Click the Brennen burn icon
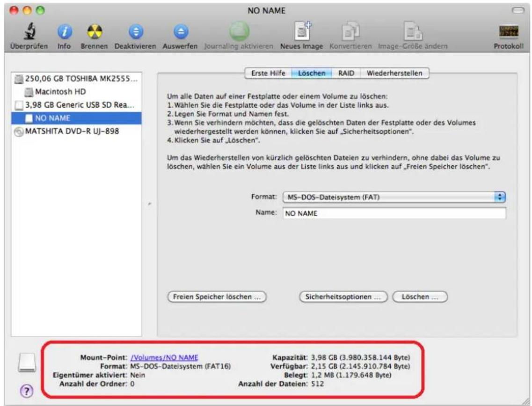532x406 pixels. tap(95, 32)
